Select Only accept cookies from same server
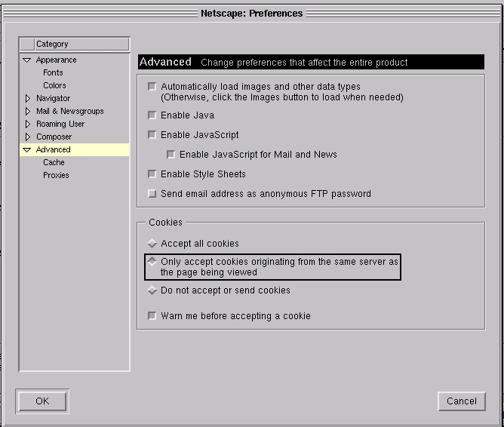 coord(152,262)
